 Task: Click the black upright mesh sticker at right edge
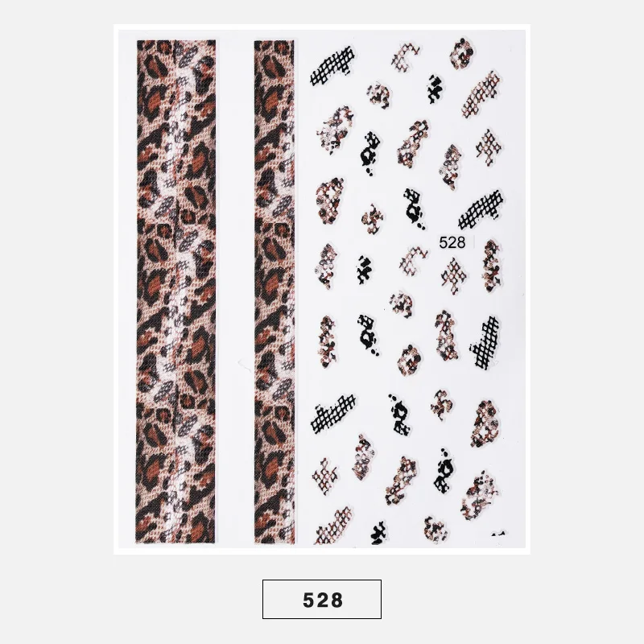pos(485,343)
